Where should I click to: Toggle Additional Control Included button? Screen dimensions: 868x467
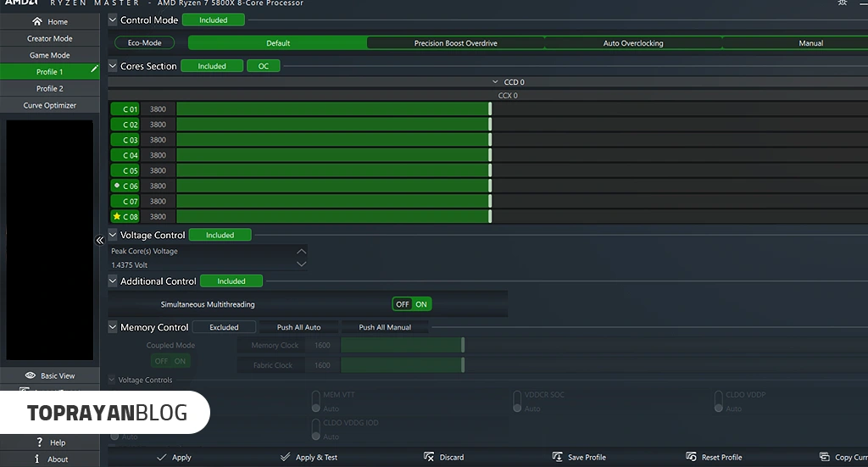[231, 281]
